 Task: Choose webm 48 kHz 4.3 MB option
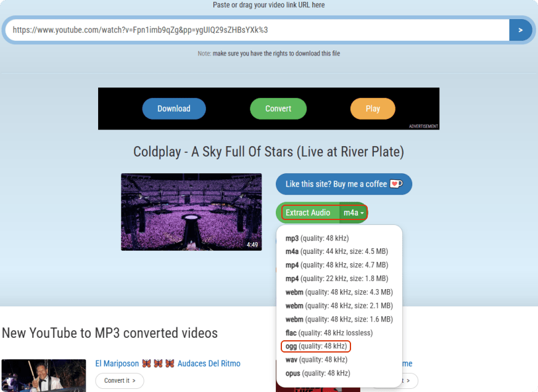tap(339, 292)
